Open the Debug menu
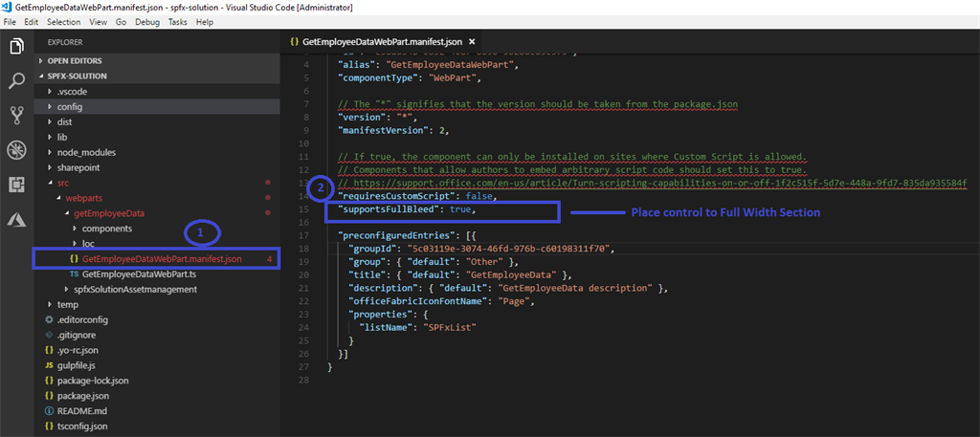Image resolution: width=980 pixels, height=437 pixels. 147,22
